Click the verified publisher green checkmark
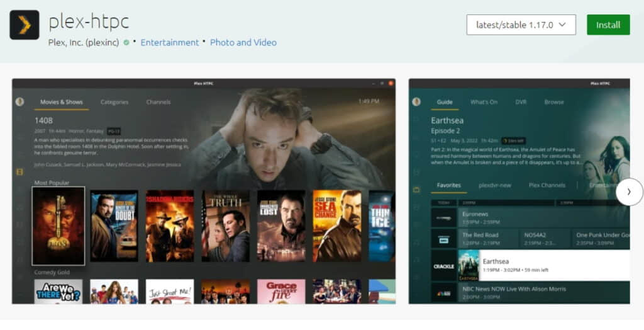The image size is (644, 330). [x=126, y=42]
